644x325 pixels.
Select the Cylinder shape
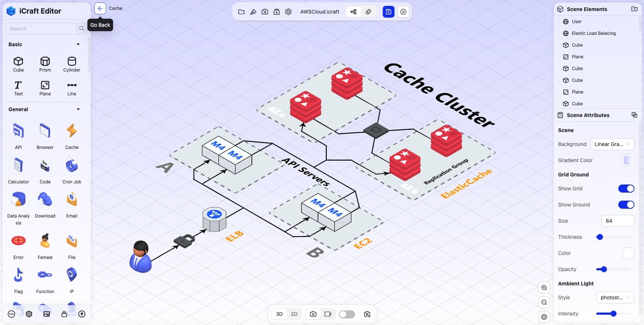(x=72, y=64)
